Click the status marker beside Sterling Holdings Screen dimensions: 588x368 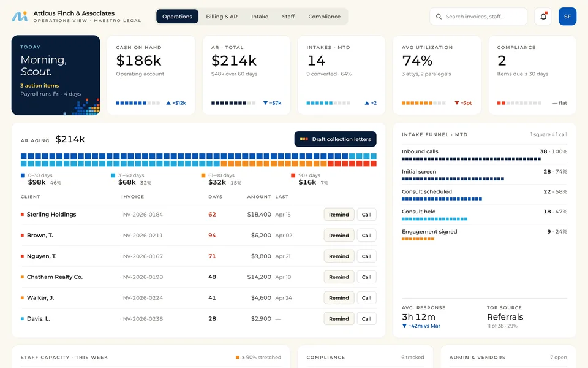[22, 215]
